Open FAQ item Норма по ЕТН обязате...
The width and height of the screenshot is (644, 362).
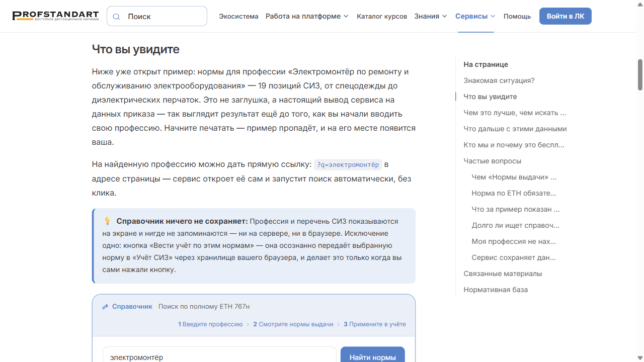coord(514,193)
